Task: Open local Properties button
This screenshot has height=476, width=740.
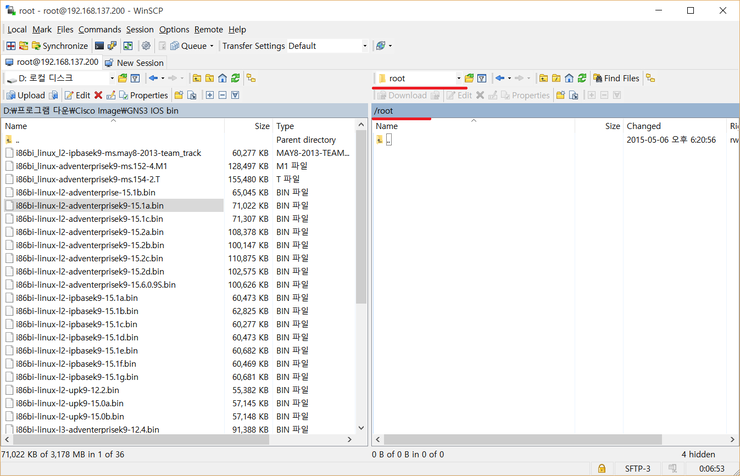Action: click(x=143, y=95)
